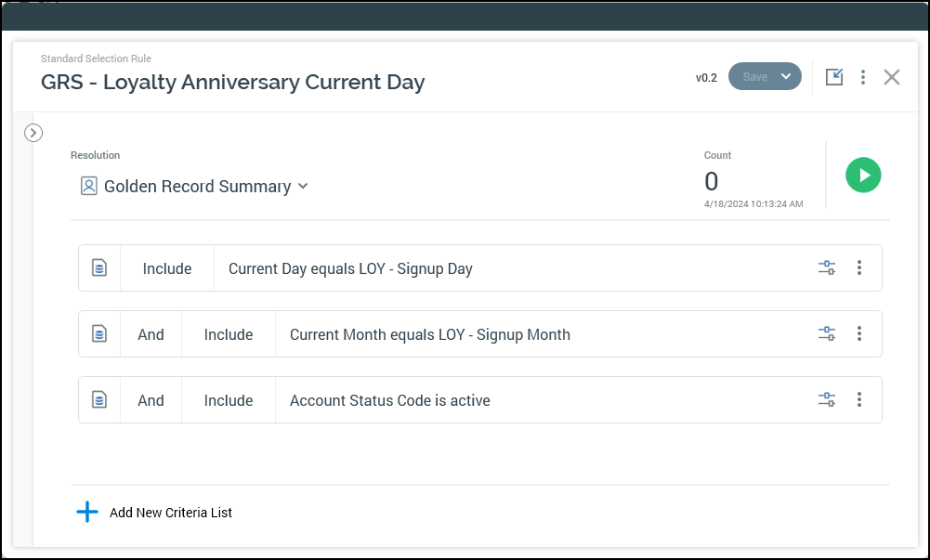Click the database icon on Account Status row
The height and width of the screenshot is (560, 930).
(99, 400)
